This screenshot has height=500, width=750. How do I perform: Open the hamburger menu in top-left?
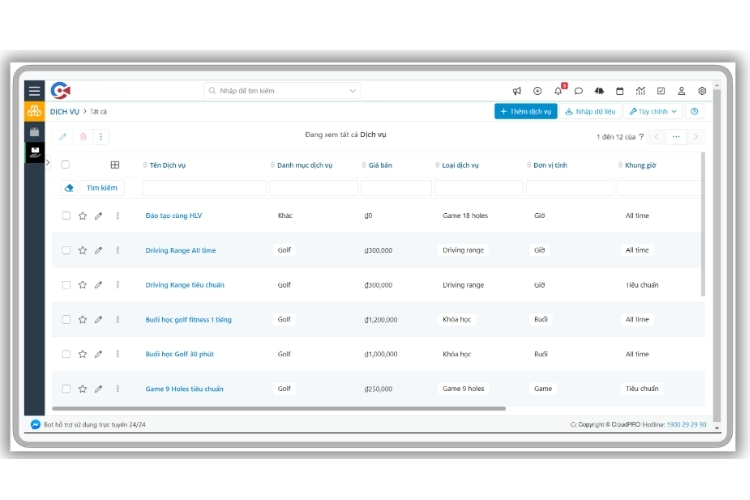(34, 90)
